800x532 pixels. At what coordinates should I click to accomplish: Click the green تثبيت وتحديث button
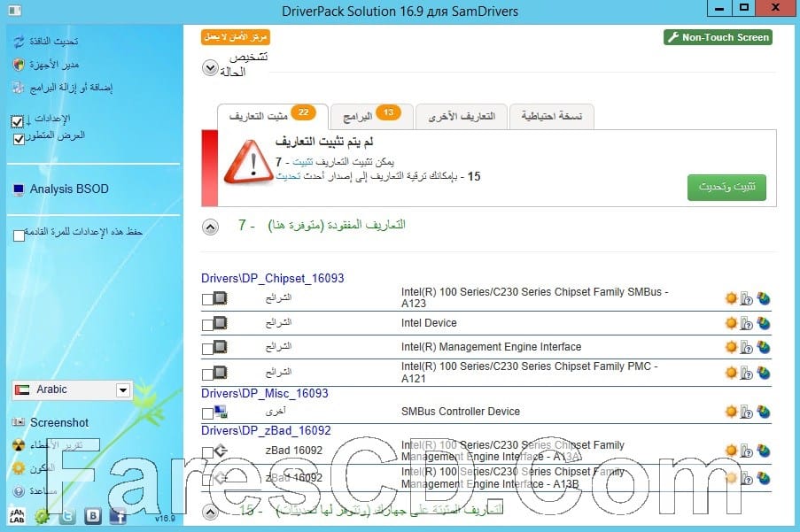pyautogui.click(x=726, y=188)
